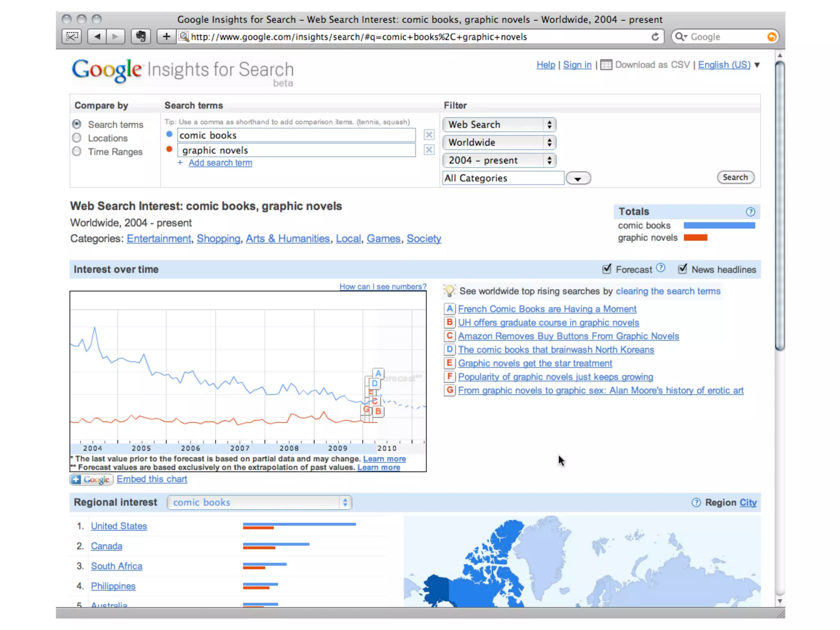Click the Forecast help question mark icon
The image size is (840, 630).
pos(660,268)
